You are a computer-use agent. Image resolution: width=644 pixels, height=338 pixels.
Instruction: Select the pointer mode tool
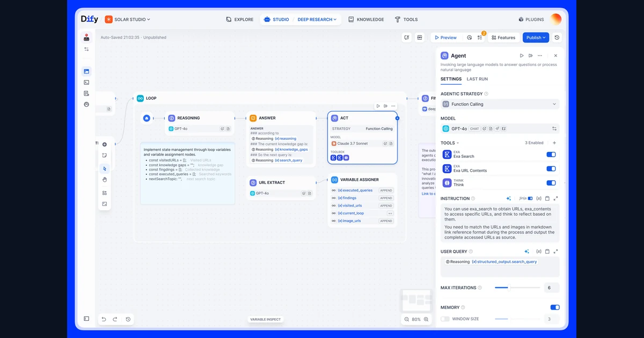pyautogui.click(x=105, y=168)
